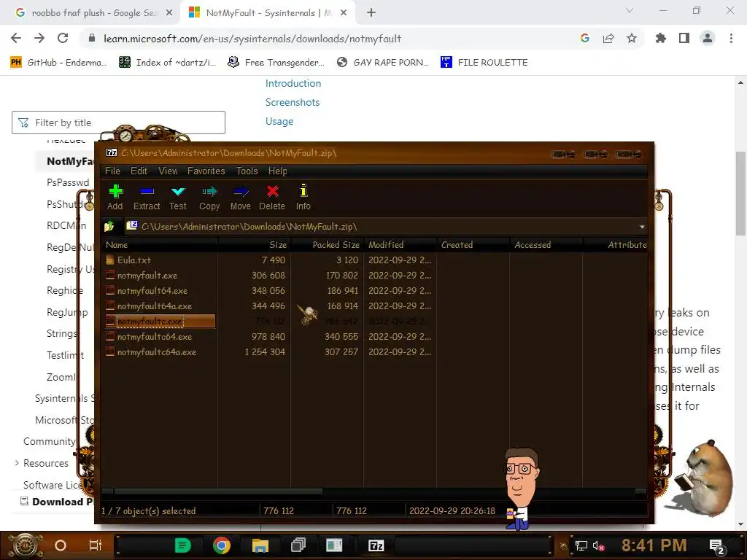Sort by the Modified column header

click(400, 245)
